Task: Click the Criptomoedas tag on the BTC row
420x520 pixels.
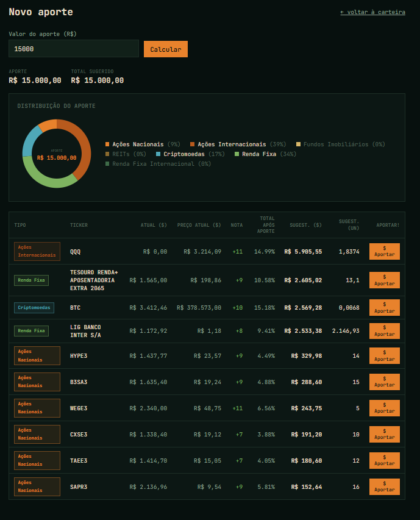Action: point(34,308)
